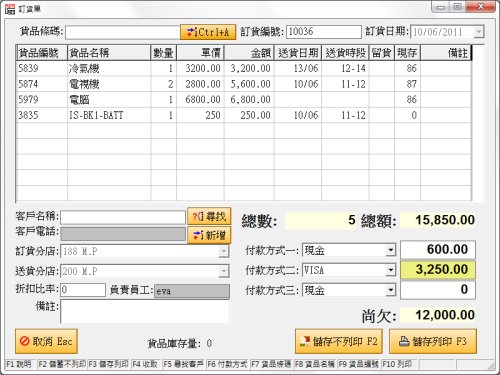This screenshot has height=375, width=500.
Task: Click the Ctrl+A barcode add button
Action: pos(208,32)
